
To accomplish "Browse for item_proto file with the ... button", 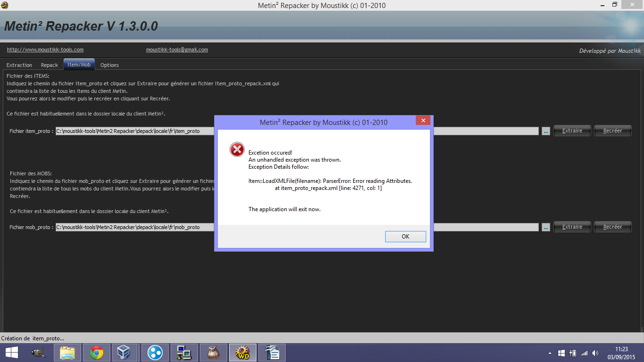I will (x=546, y=132).
